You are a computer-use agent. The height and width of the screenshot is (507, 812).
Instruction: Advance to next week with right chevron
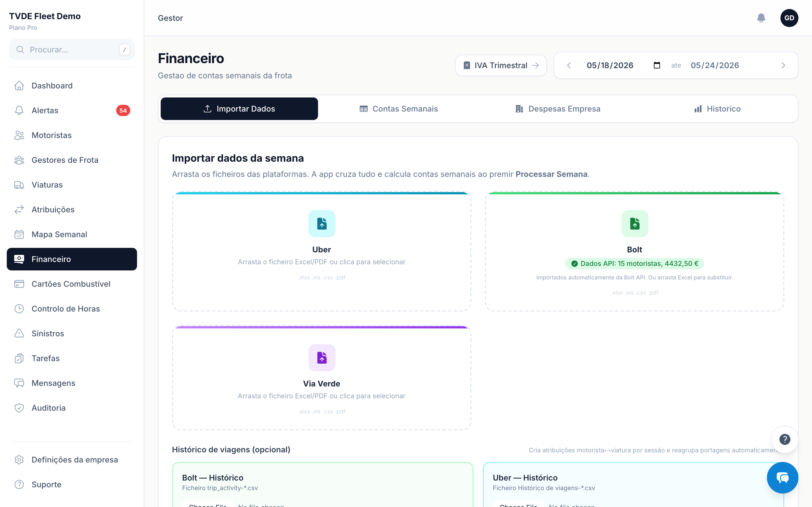point(783,65)
